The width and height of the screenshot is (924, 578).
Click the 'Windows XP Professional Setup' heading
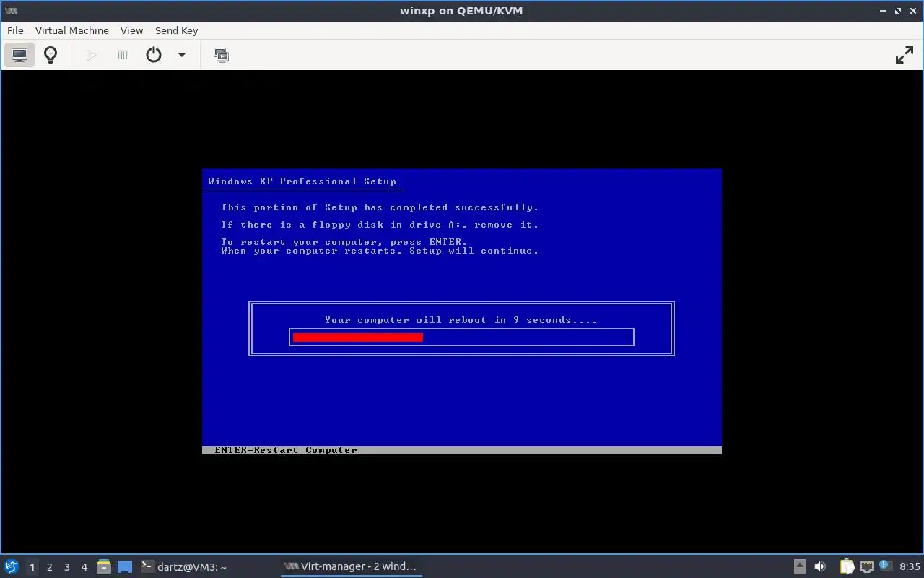(x=302, y=181)
